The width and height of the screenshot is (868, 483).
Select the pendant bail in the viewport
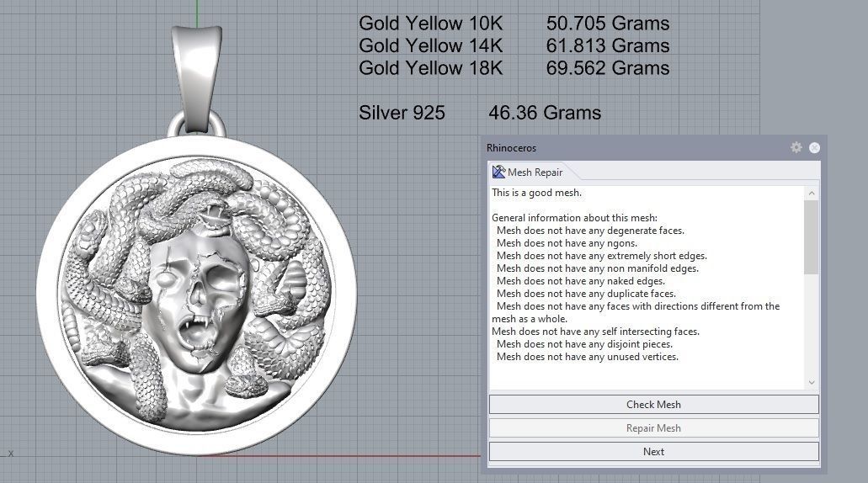[196, 77]
